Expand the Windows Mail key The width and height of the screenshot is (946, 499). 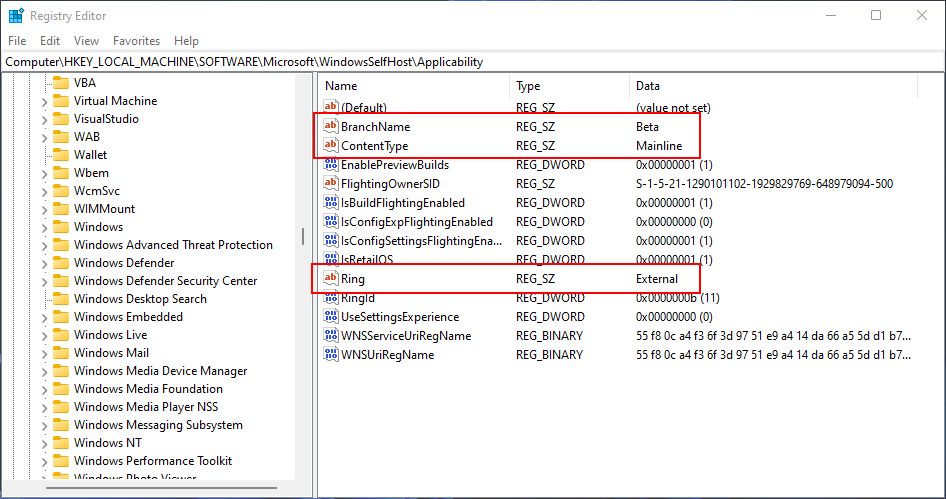click(x=44, y=354)
